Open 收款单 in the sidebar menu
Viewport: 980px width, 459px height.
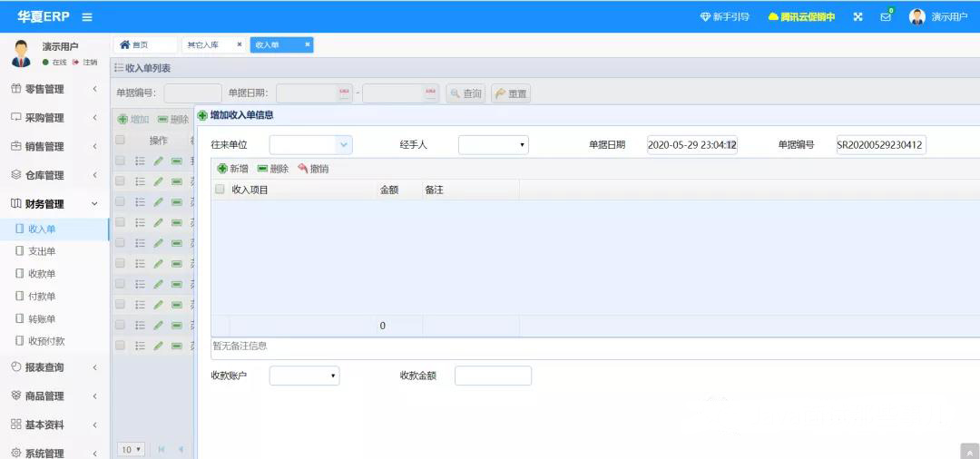[x=54, y=274]
